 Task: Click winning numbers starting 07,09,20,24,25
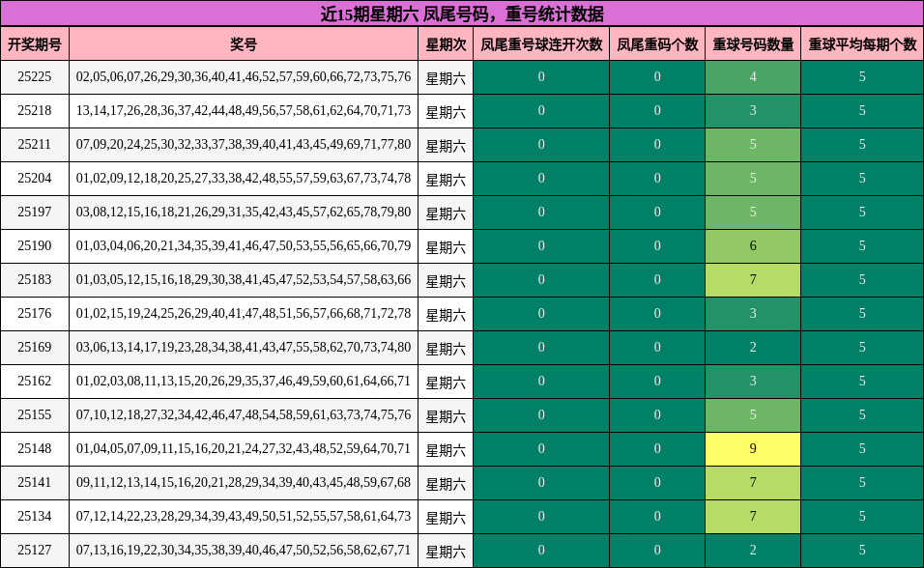(x=244, y=144)
